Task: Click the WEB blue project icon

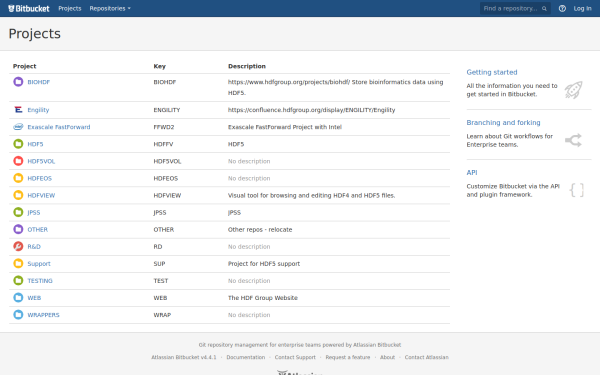Action: coord(18,297)
